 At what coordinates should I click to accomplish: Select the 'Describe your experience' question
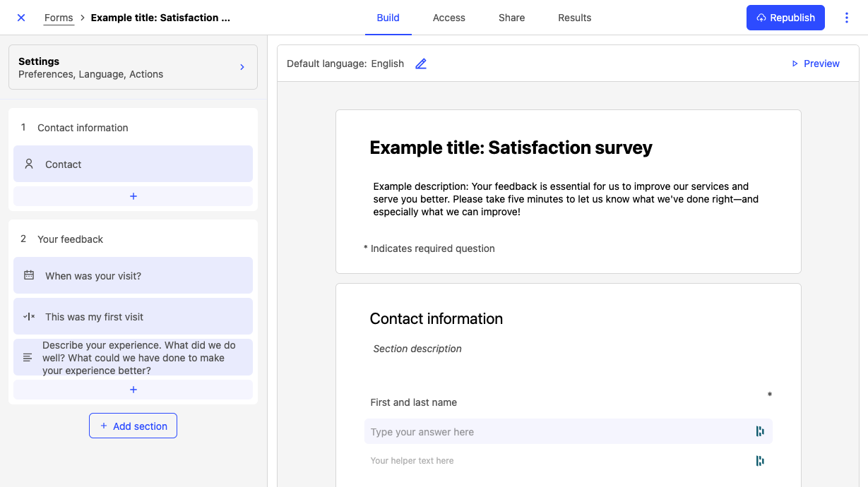click(133, 357)
